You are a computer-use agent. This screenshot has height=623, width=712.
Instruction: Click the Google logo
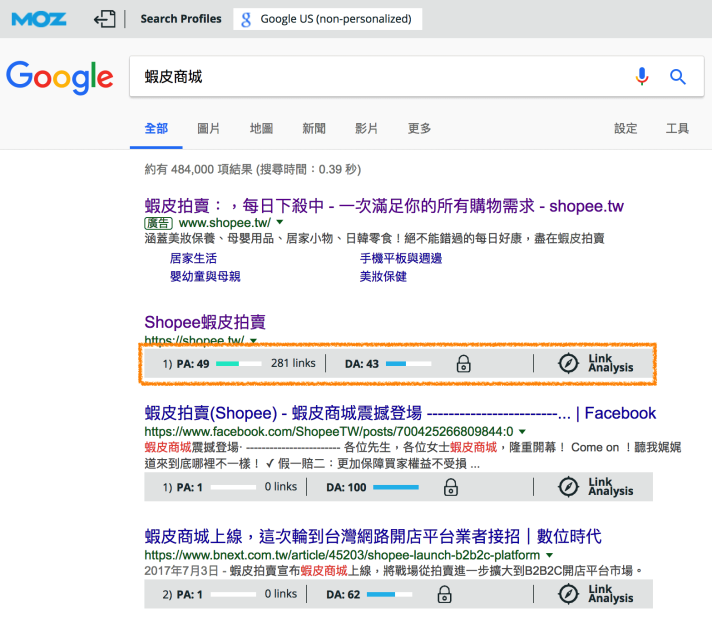coord(59,77)
